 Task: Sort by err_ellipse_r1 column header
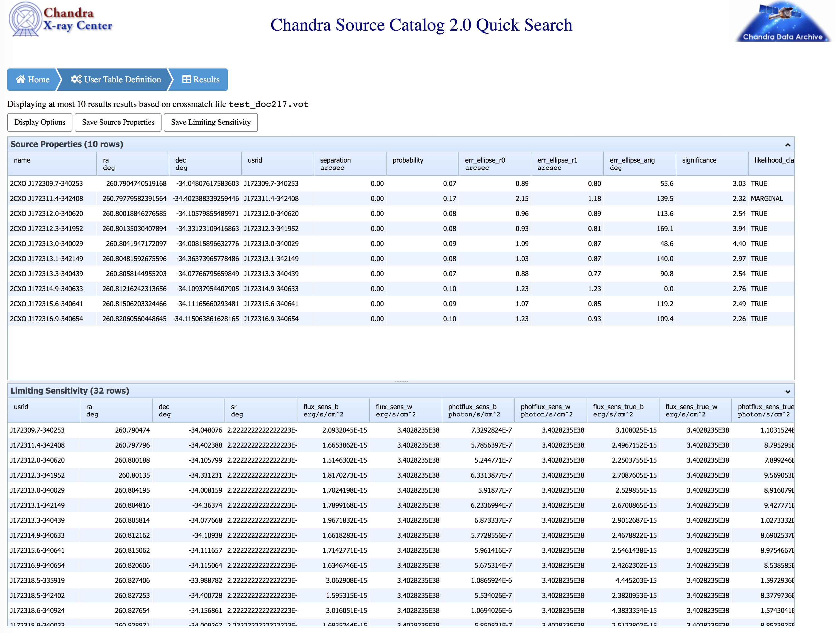click(567, 164)
